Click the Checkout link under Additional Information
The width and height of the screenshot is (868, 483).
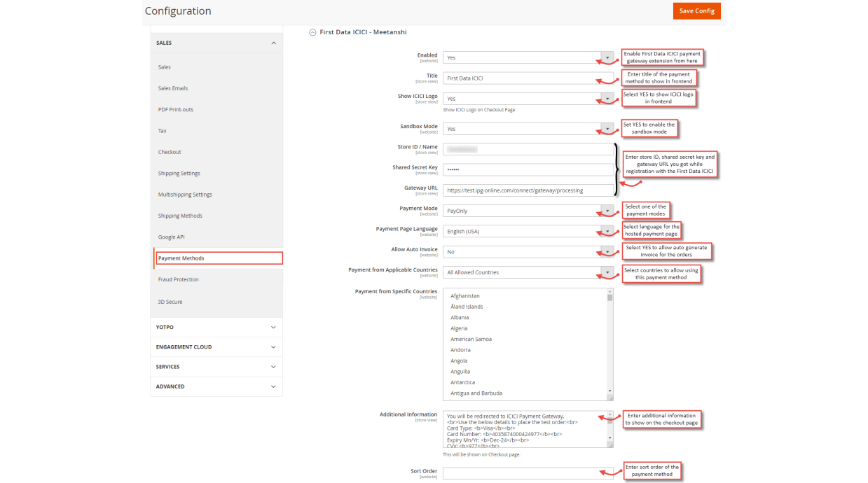498,455
